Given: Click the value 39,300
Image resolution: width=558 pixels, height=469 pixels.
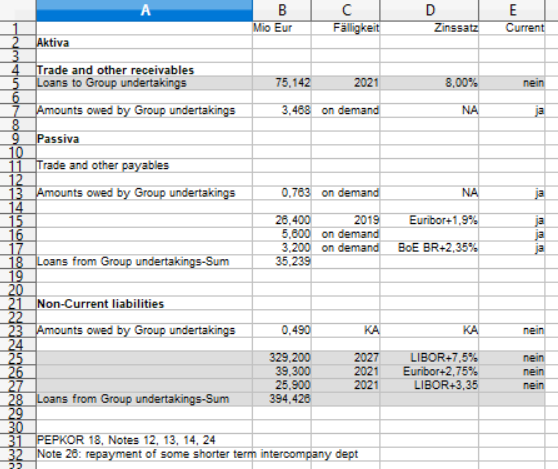Looking at the screenshot, I should click(282, 372).
